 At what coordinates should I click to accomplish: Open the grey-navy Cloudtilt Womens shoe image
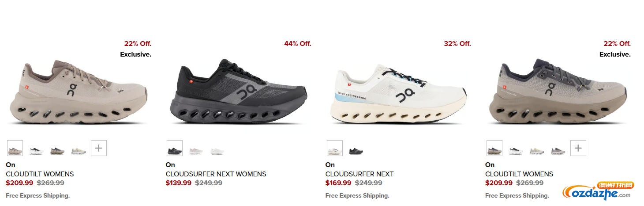click(x=558, y=92)
